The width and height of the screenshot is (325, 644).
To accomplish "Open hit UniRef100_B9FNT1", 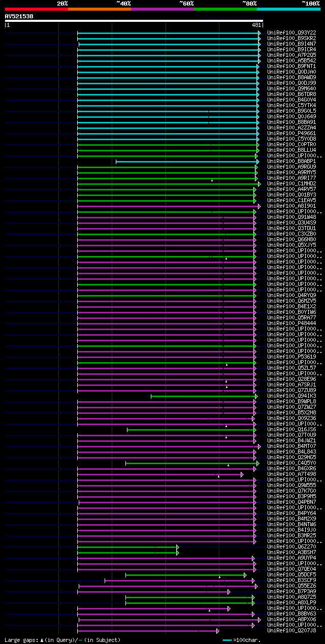I will tap(291, 66).
